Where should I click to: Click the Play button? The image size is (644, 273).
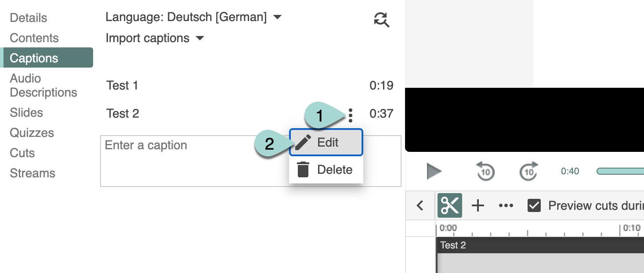point(434,171)
